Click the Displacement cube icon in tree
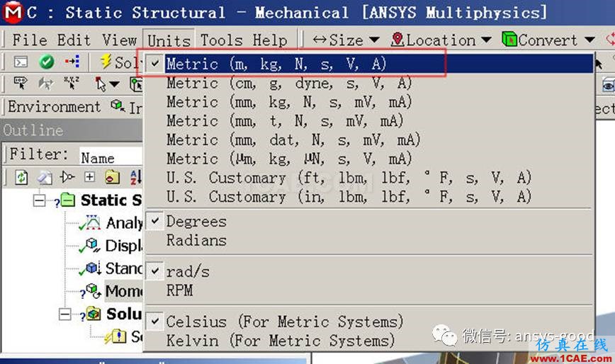The width and height of the screenshot is (615, 364). [x=93, y=245]
